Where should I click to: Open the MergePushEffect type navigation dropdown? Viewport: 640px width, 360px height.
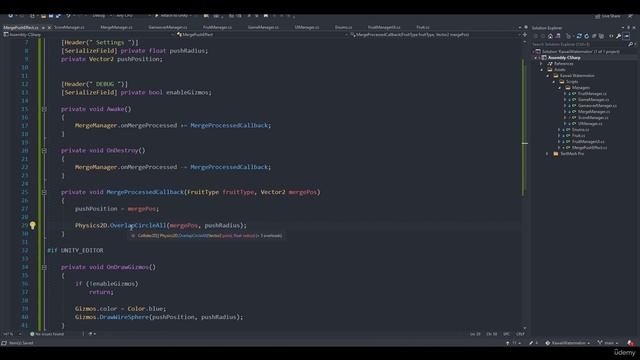pyautogui.click(x=262, y=35)
